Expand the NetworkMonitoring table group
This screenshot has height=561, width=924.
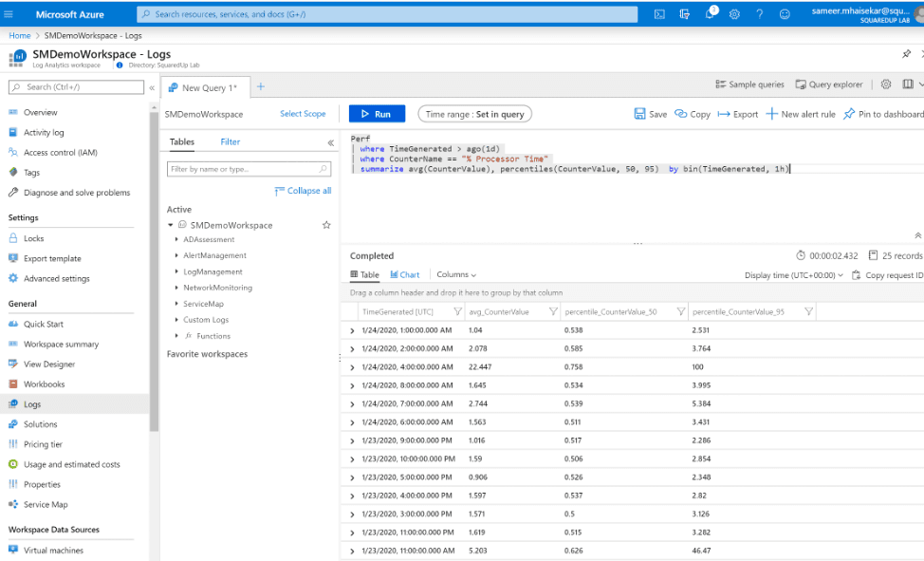click(176, 288)
